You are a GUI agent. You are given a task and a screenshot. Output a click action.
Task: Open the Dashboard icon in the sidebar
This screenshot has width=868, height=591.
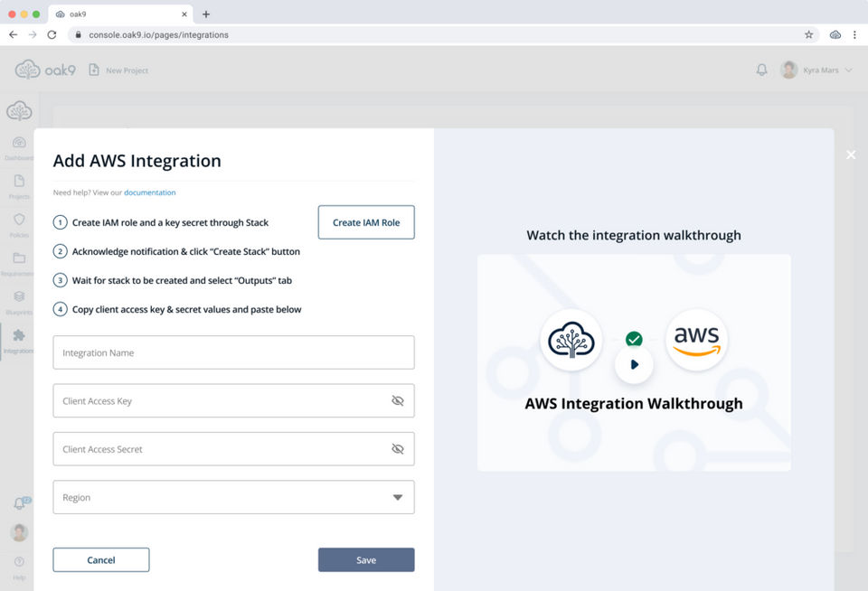tap(19, 143)
